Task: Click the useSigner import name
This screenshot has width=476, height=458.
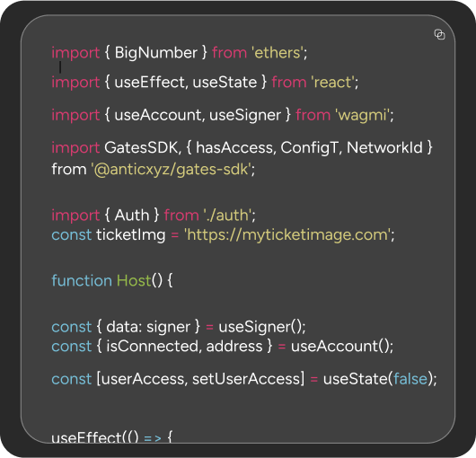Action: [x=245, y=115]
